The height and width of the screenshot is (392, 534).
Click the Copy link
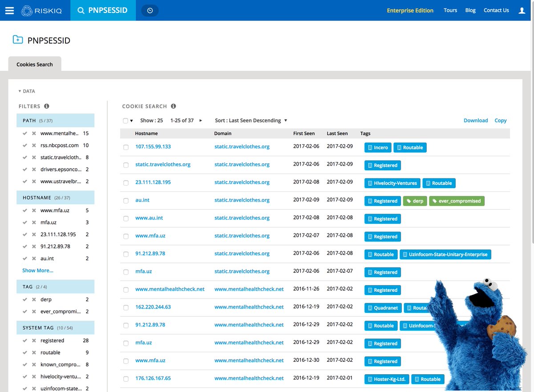point(501,121)
